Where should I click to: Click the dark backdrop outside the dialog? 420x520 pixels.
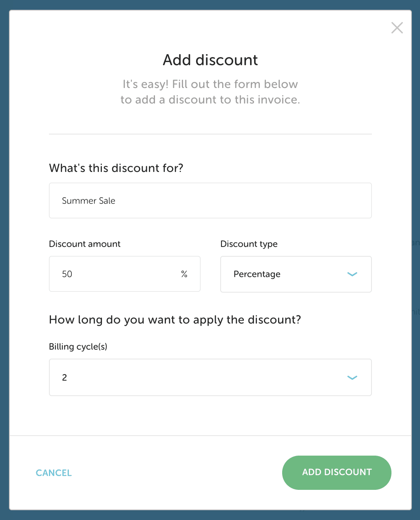4,261
